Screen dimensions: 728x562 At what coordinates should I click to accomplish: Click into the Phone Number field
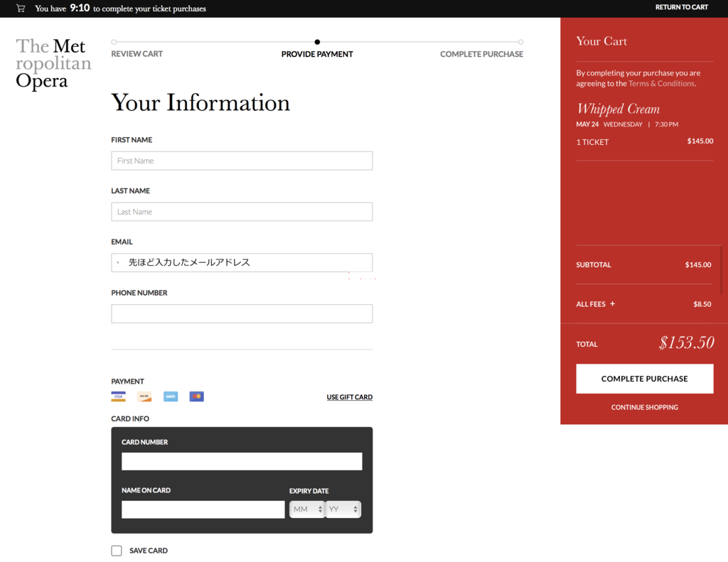[x=242, y=314]
